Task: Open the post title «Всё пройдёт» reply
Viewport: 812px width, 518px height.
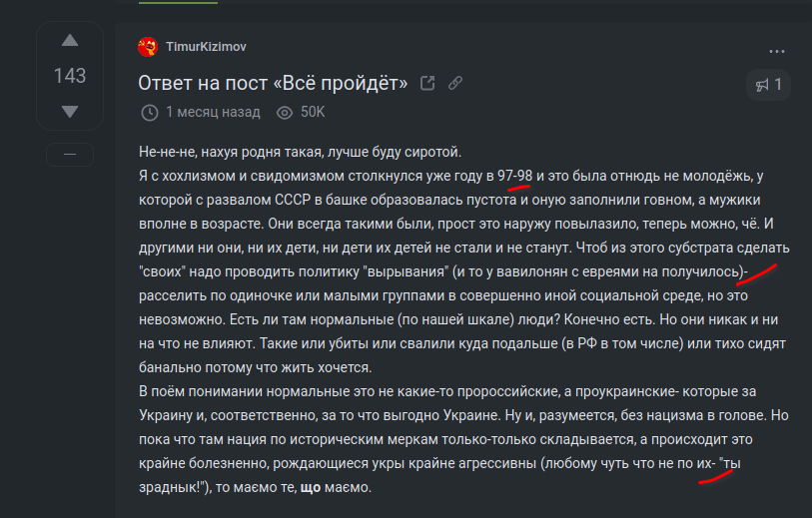Action: tap(272, 83)
